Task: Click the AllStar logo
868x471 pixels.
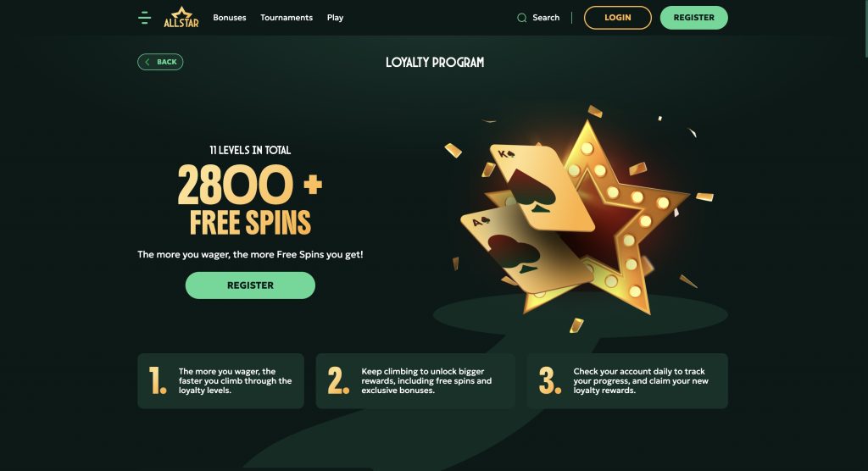Action: coord(181,17)
